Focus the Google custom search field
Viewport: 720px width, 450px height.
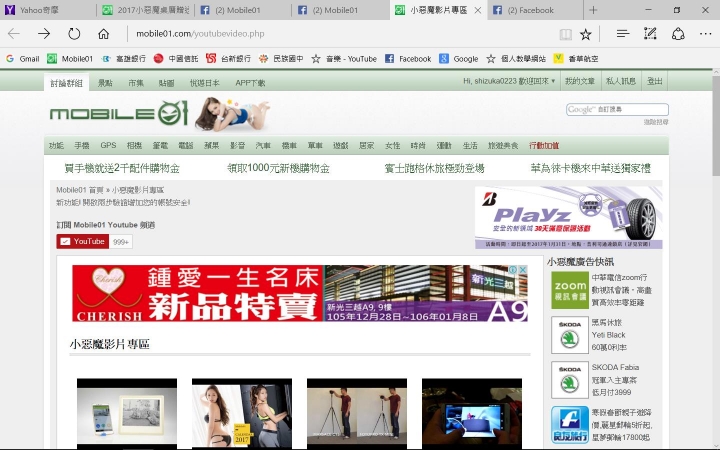[x=617, y=109]
